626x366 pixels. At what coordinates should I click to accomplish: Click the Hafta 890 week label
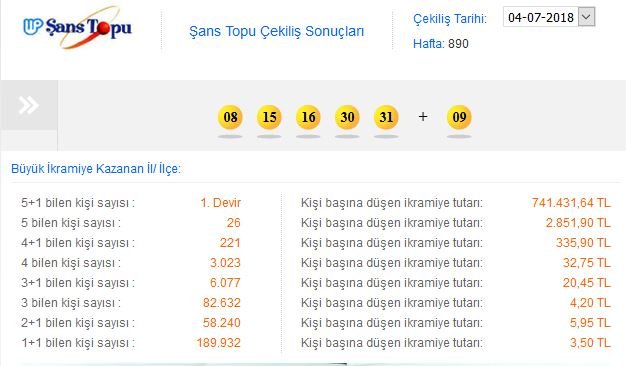coord(441,44)
